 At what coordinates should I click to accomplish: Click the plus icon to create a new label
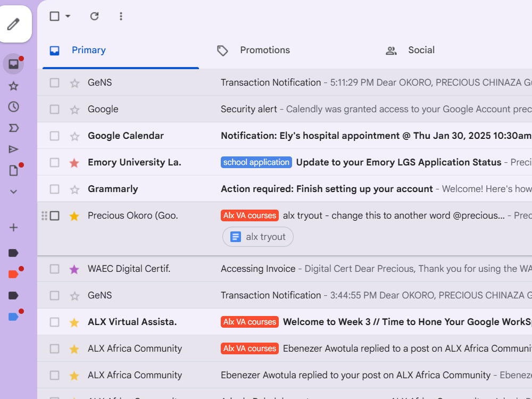(x=14, y=227)
